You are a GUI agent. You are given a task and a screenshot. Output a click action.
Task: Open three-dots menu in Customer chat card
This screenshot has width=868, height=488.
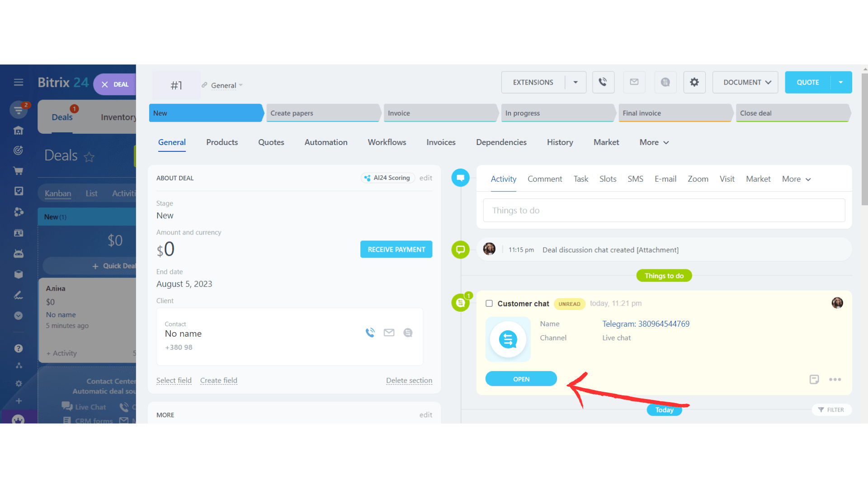(x=835, y=380)
